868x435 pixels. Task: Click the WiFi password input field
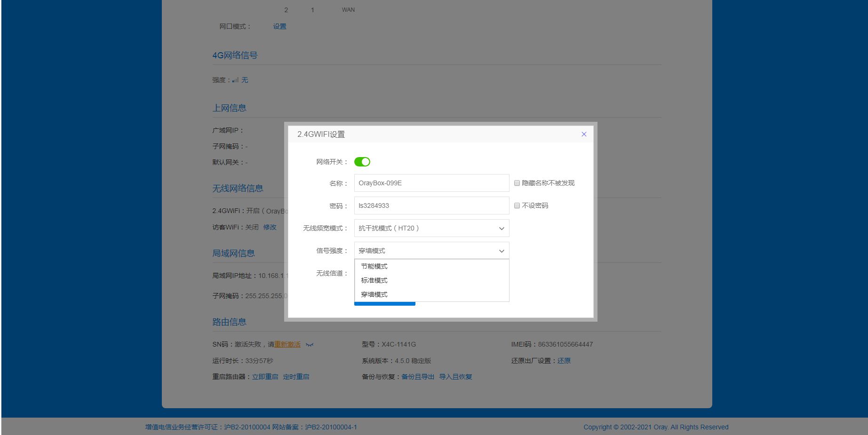pyautogui.click(x=431, y=206)
